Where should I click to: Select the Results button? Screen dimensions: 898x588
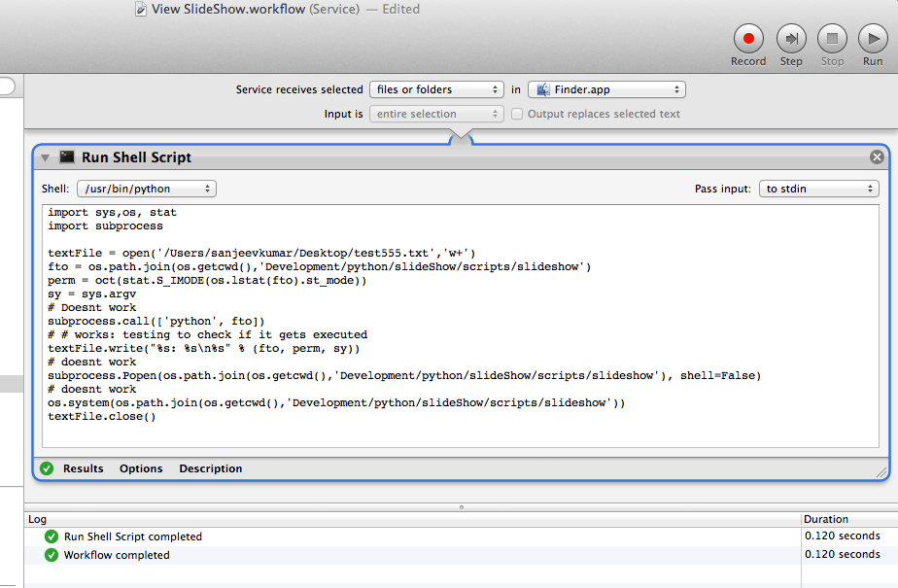tap(84, 468)
